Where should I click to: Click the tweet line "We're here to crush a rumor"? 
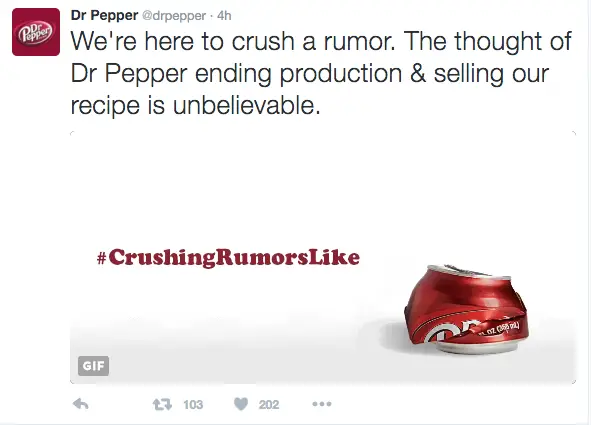233,41
